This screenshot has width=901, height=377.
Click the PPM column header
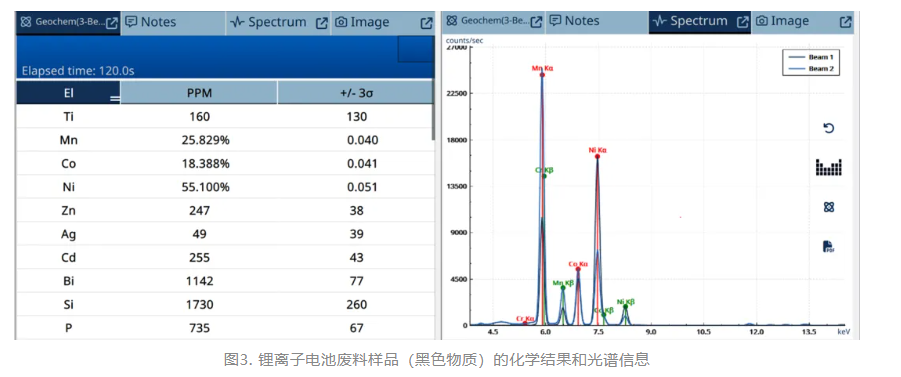(199, 93)
